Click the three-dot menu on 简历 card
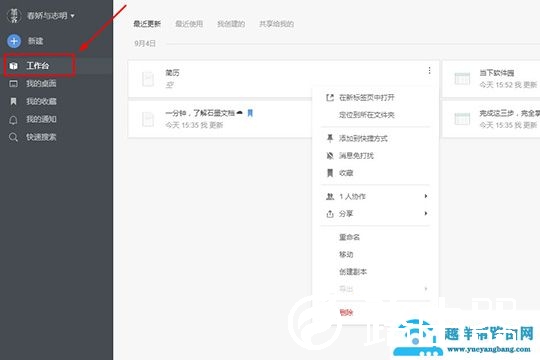The image size is (540, 360). [429, 71]
